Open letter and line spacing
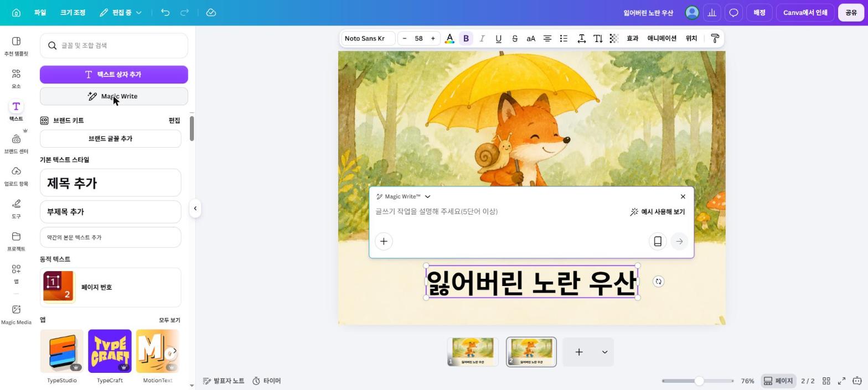Screen dimensions: 868x390 [x=582, y=38]
